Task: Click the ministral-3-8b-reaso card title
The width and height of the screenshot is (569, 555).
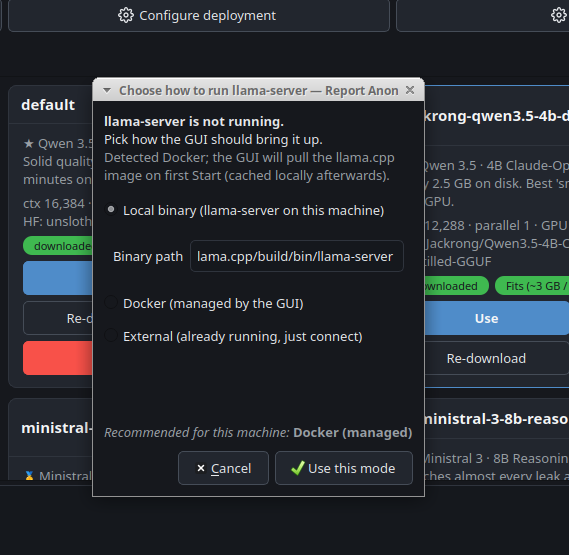Action: pyautogui.click(x=496, y=419)
